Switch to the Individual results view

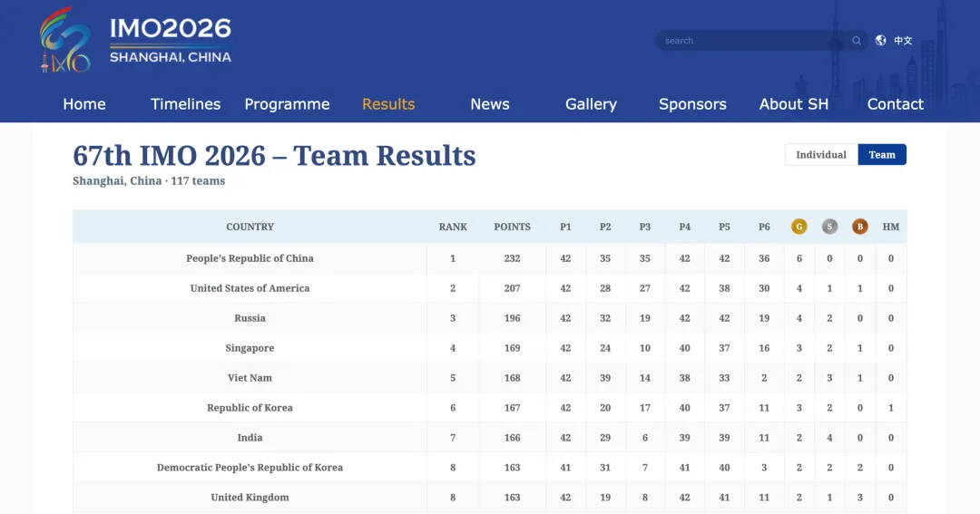coord(821,155)
